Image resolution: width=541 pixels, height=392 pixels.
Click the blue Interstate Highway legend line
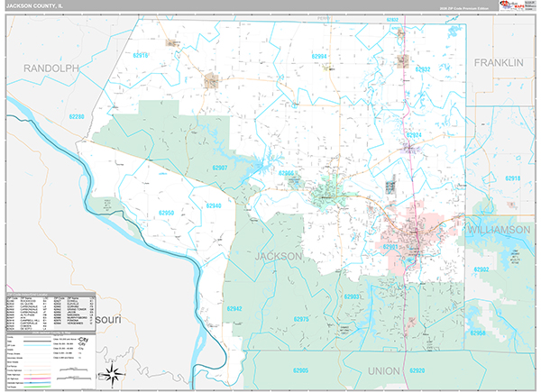click(38, 382)
